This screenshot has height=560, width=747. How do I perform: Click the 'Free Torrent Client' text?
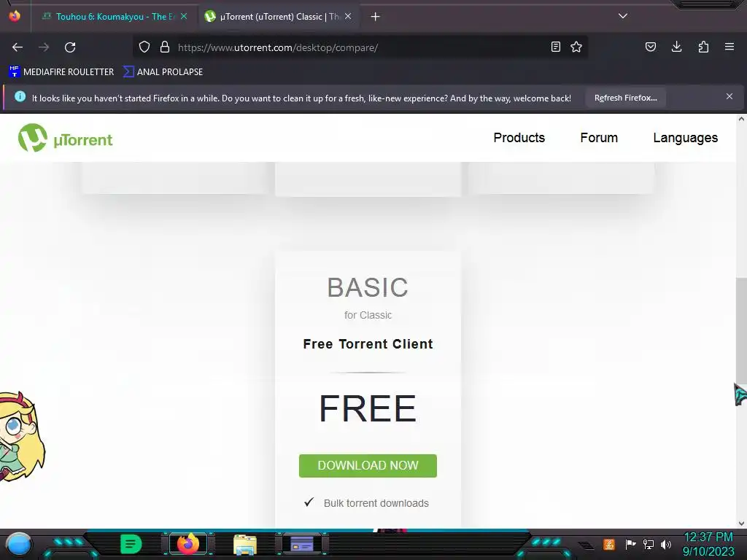(x=368, y=344)
